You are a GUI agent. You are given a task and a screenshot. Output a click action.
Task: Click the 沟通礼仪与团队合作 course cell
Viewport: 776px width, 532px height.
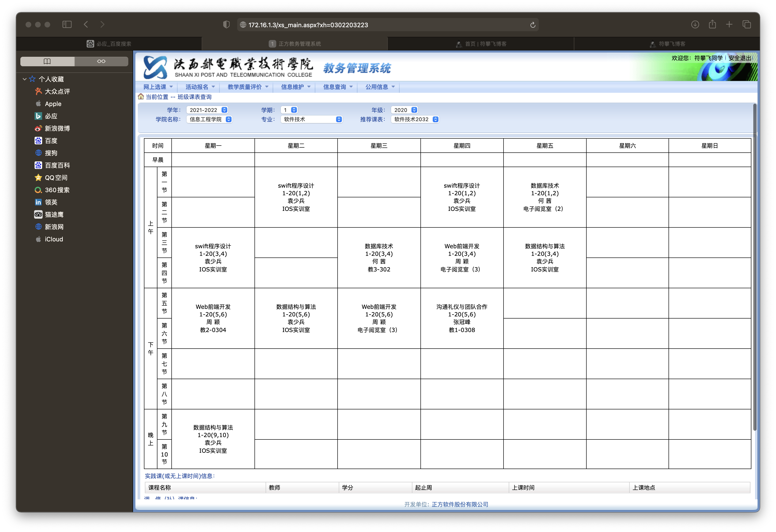tap(462, 318)
